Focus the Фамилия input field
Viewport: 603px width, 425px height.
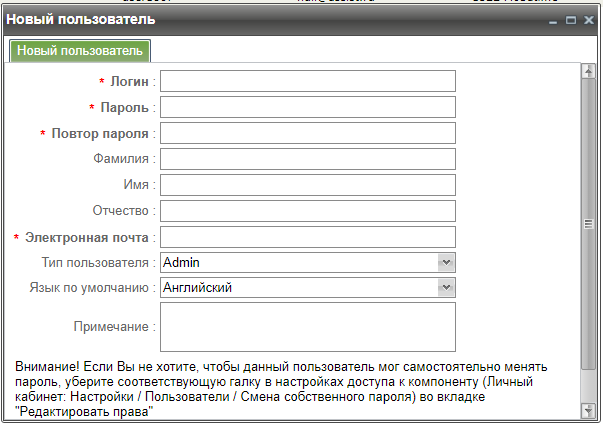(x=307, y=159)
